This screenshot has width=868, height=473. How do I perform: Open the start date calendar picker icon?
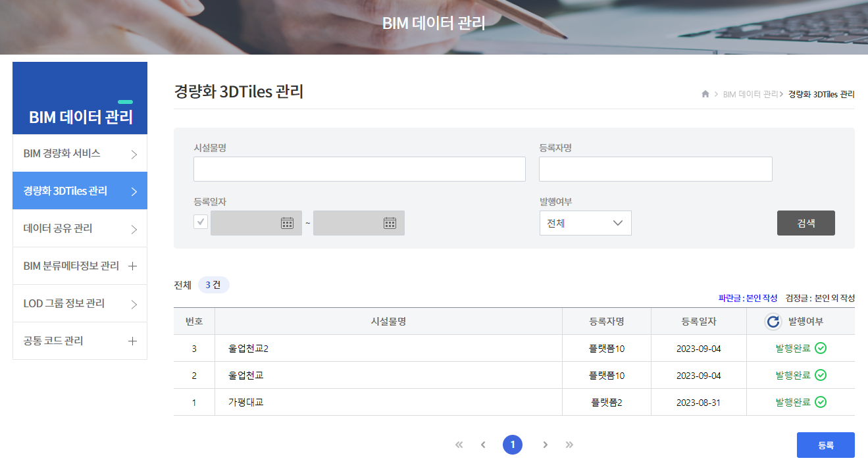coord(288,222)
